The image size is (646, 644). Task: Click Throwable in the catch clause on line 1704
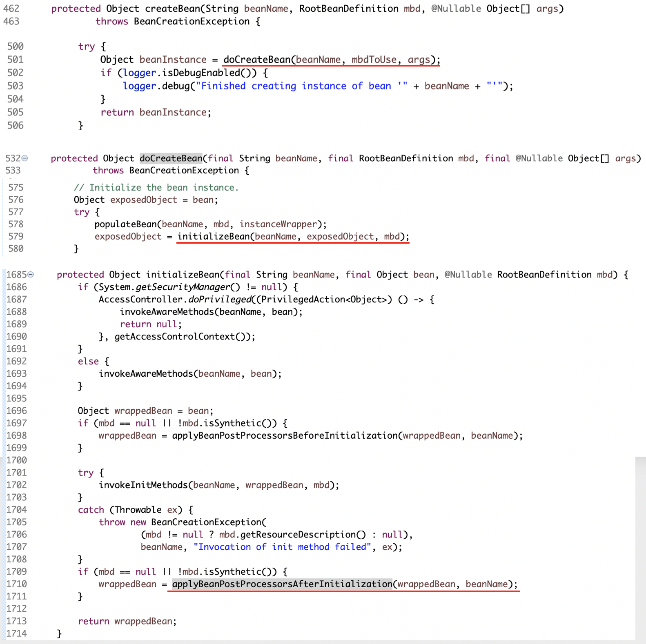138,510
